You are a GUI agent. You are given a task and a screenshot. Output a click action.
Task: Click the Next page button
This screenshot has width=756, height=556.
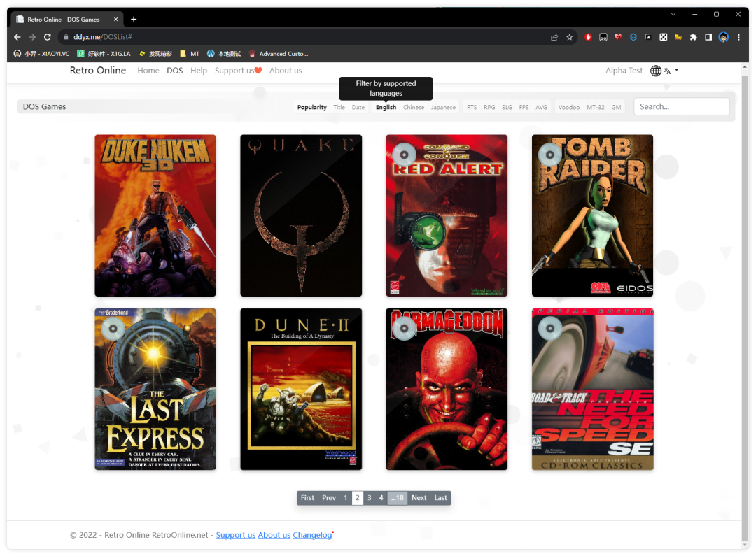[x=419, y=498]
